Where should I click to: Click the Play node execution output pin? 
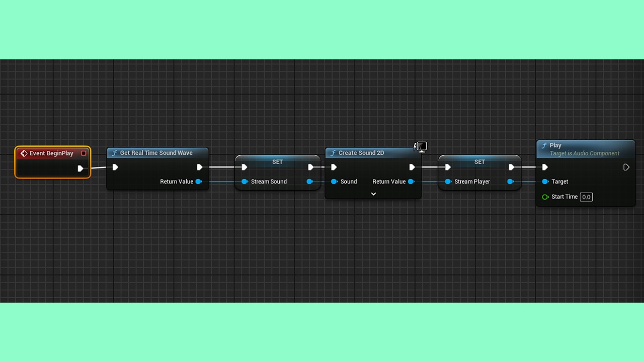(x=626, y=167)
